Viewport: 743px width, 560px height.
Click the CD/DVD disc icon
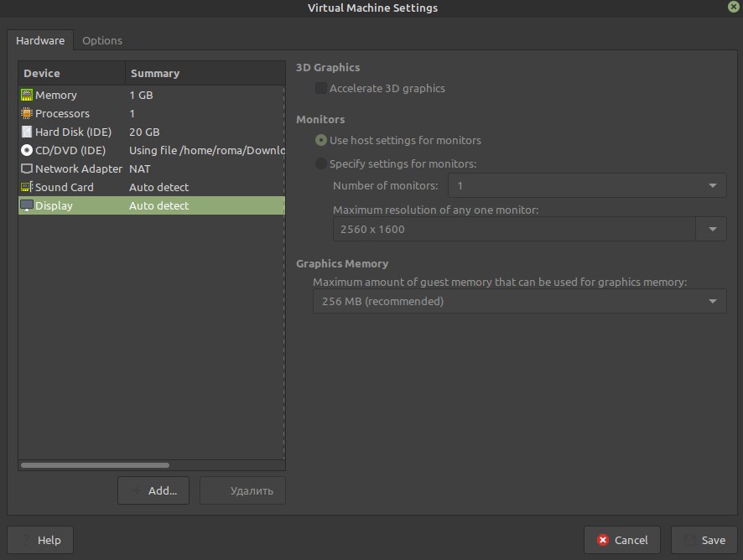pos(27,150)
